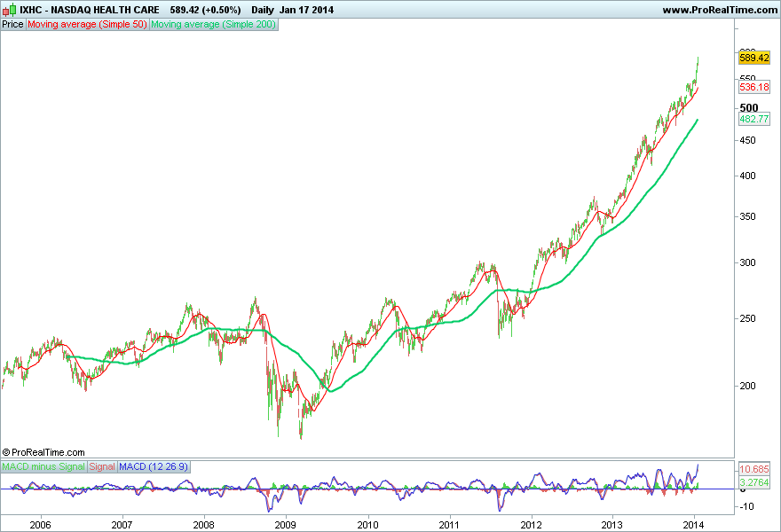Click the 250 price axis label
This screenshot has width=781, height=532.
[x=747, y=318]
